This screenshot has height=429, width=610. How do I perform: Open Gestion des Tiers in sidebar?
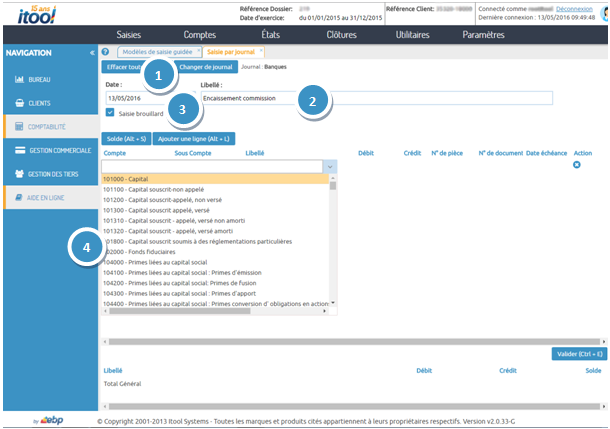coord(48,174)
